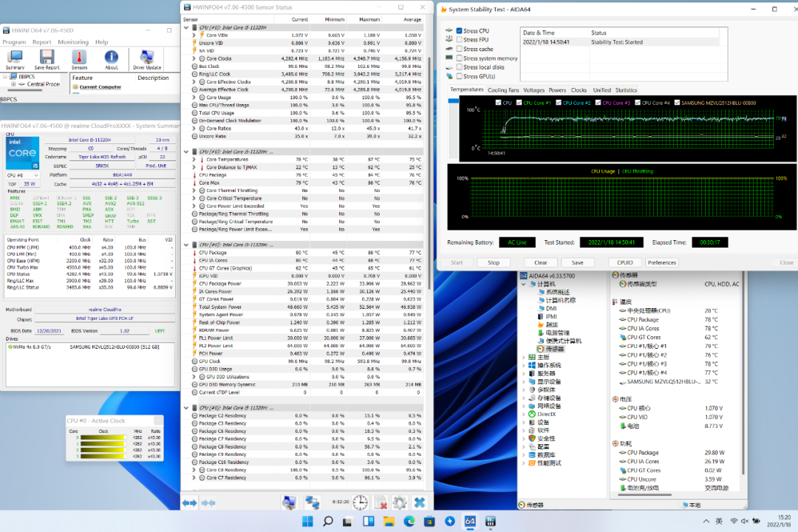Open Windows Start menu on taskbar
Image resolution: width=798 pixels, height=532 pixels.
pos(307,522)
